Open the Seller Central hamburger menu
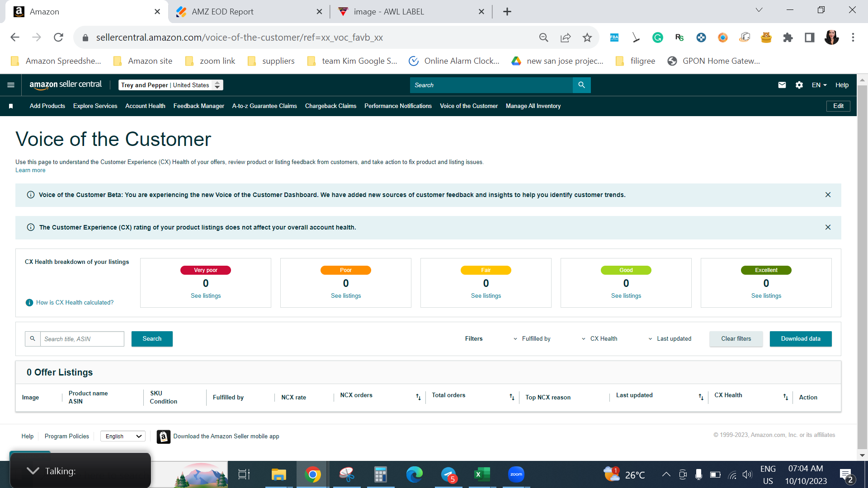Viewport: 868px width, 488px height. click(x=11, y=85)
